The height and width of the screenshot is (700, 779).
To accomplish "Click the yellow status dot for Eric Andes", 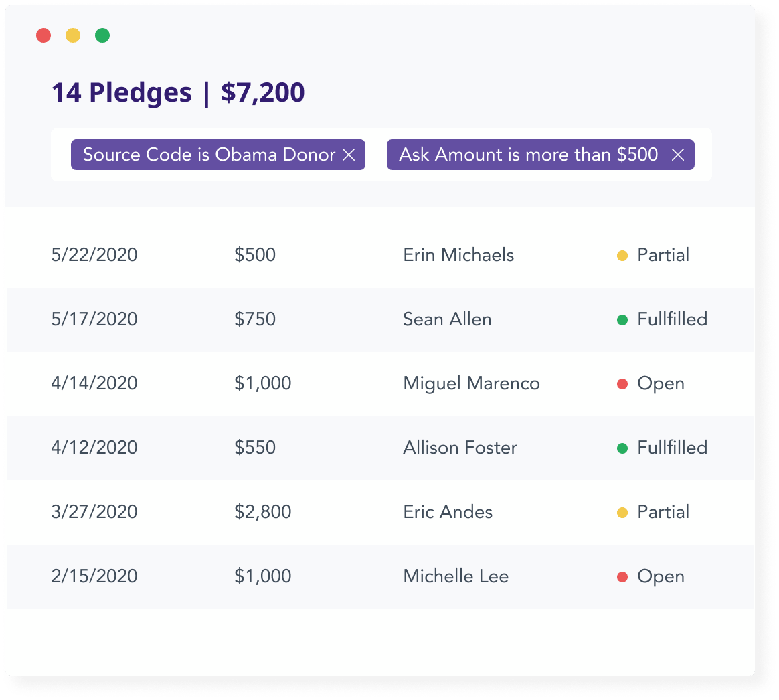I will [x=622, y=513].
